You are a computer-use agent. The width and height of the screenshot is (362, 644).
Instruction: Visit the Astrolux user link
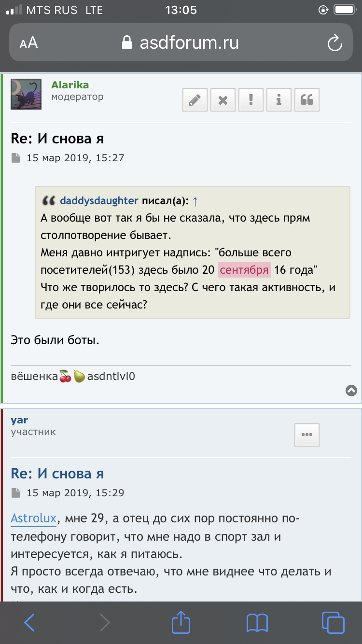33,518
